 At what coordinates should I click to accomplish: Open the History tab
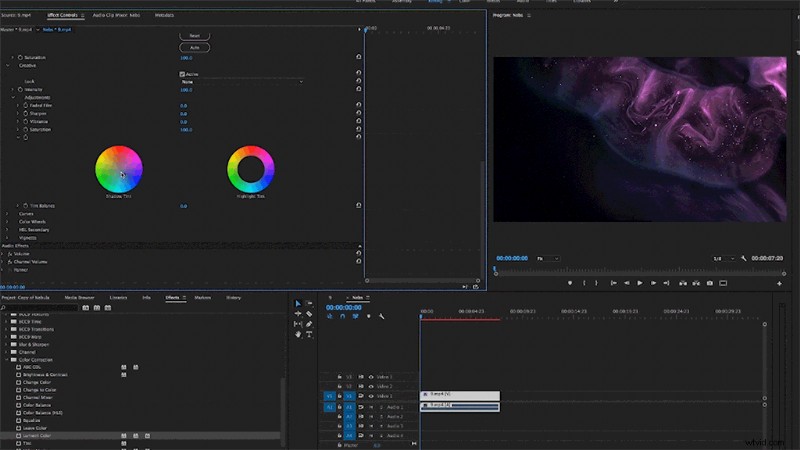pyautogui.click(x=233, y=297)
